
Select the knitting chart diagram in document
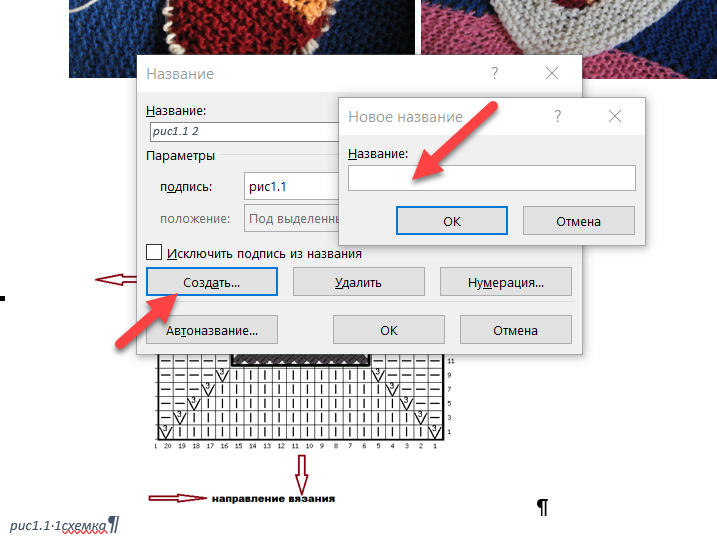[300, 400]
